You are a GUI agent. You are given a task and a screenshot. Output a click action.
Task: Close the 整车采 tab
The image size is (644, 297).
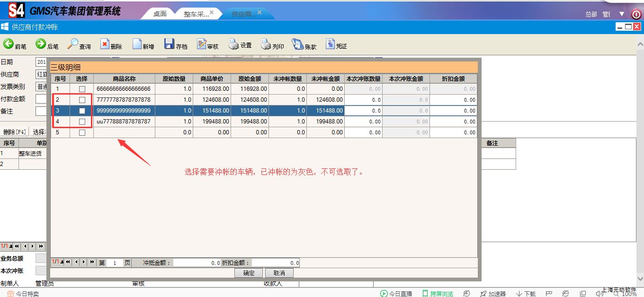click(x=212, y=12)
